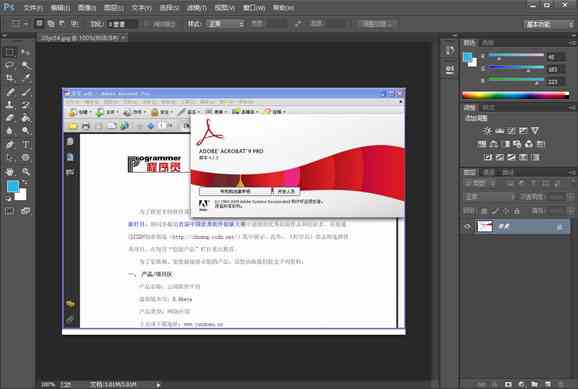Select the Lasso tool
The height and width of the screenshot is (389, 578).
(x=10, y=65)
